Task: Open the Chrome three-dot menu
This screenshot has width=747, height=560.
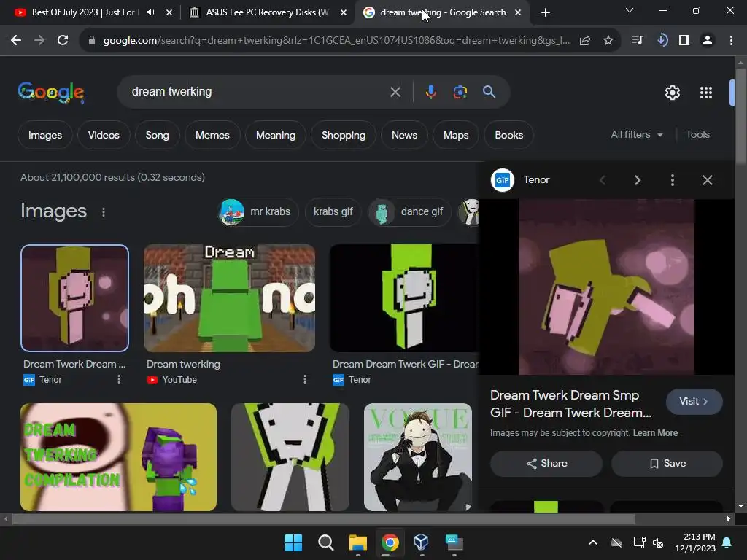Action: 731,41
